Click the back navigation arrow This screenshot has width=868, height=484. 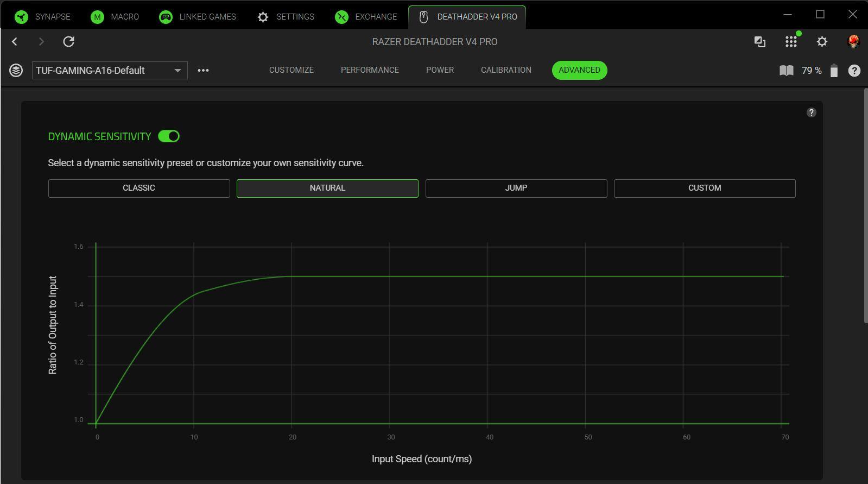point(15,42)
